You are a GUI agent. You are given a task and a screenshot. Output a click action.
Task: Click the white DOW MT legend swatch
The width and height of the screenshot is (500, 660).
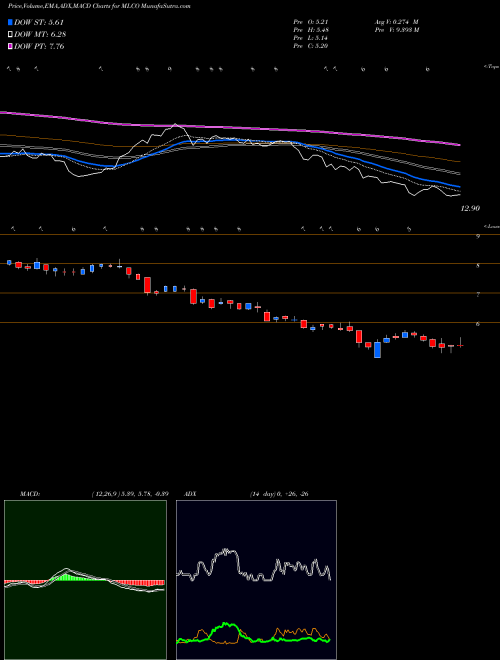coord(10,35)
